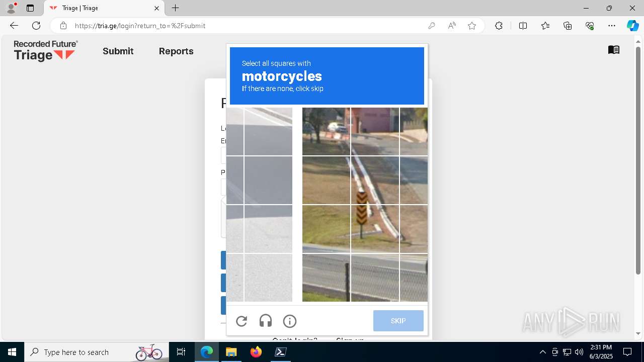Refresh the captcha challenge
The height and width of the screenshot is (362, 644).
(242, 321)
